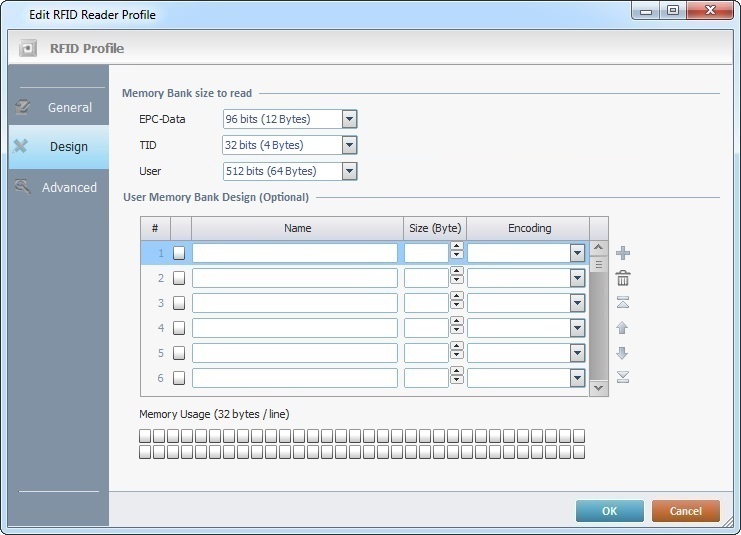Click the plus icon to add a row
Screen dimensions: 741x535
[x=623, y=253]
